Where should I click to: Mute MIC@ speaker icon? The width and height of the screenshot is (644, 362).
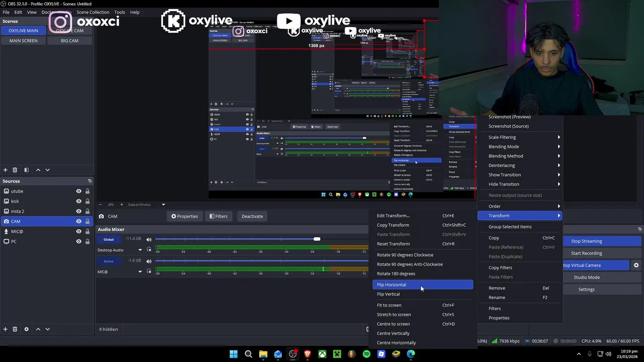pos(149,261)
